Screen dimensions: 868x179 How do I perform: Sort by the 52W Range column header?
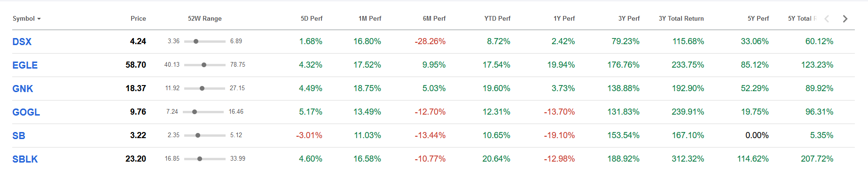click(205, 19)
